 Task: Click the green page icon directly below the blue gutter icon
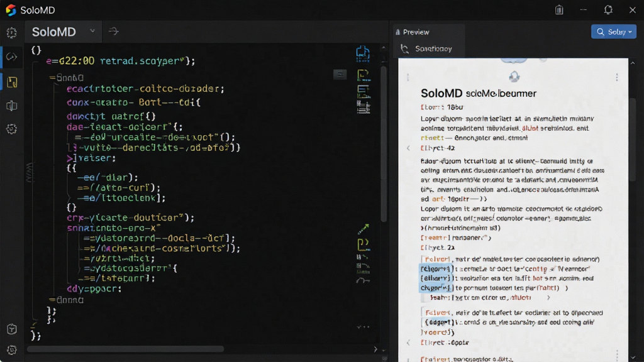[x=363, y=75]
